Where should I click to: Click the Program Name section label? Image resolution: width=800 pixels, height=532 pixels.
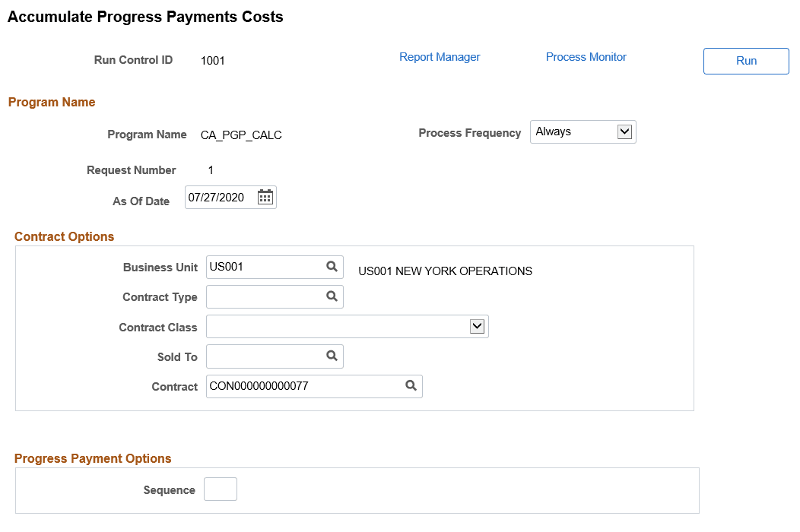click(51, 102)
